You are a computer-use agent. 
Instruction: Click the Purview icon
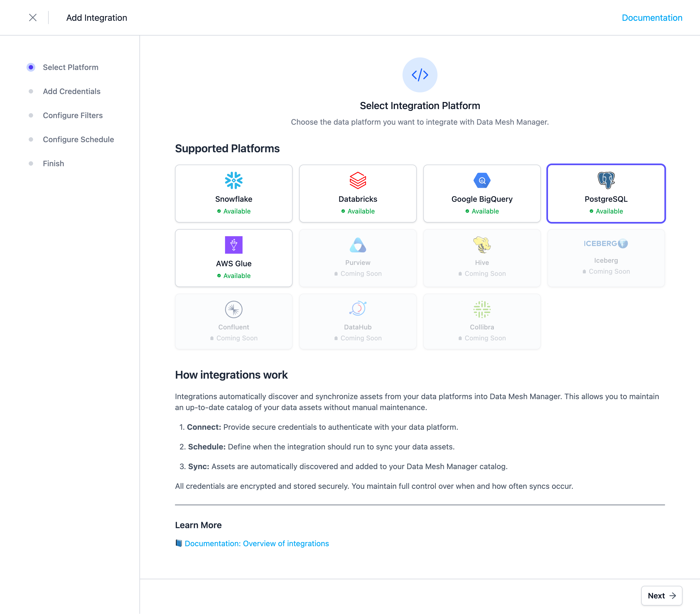point(358,244)
